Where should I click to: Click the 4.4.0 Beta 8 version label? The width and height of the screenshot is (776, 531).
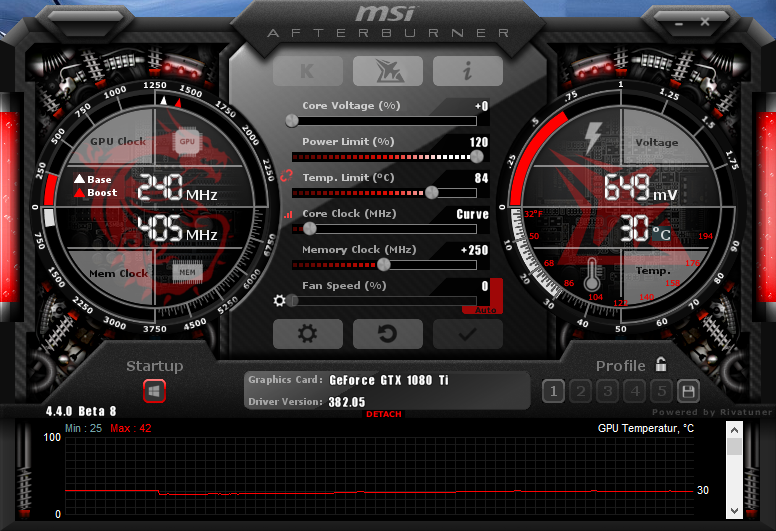pyautogui.click(x=81, y=411)
